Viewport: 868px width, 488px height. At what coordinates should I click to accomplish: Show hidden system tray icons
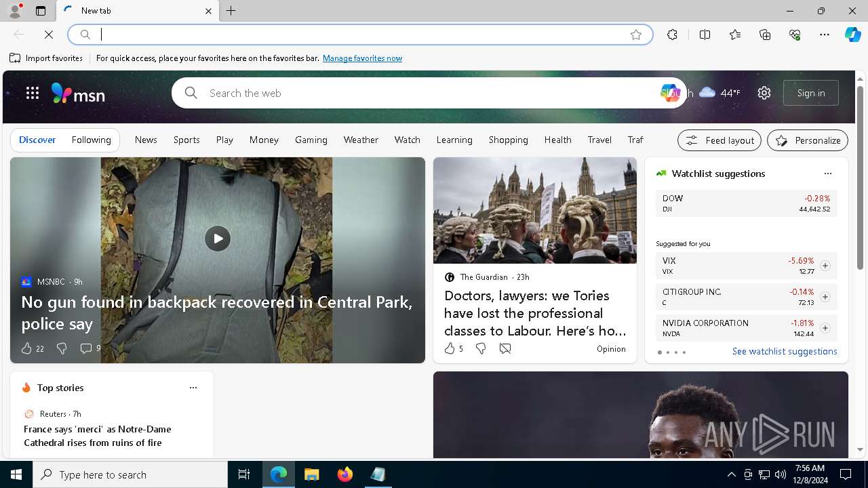731,474
